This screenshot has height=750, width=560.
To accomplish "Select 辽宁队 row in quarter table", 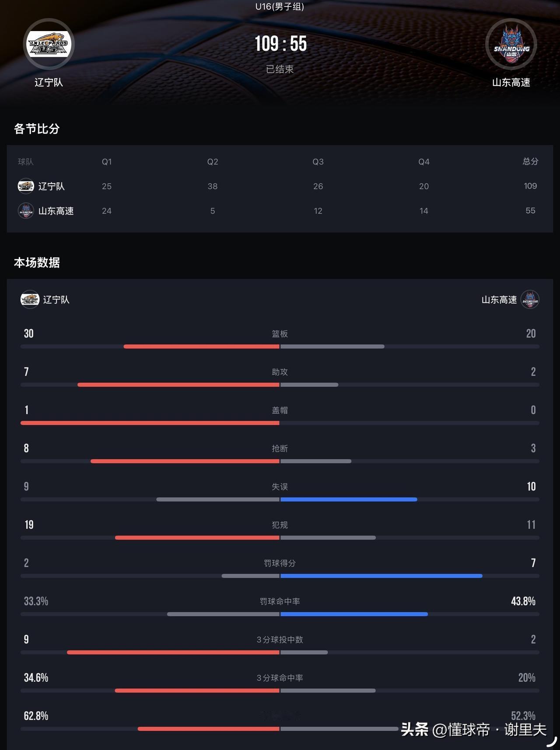I will 280,186.
